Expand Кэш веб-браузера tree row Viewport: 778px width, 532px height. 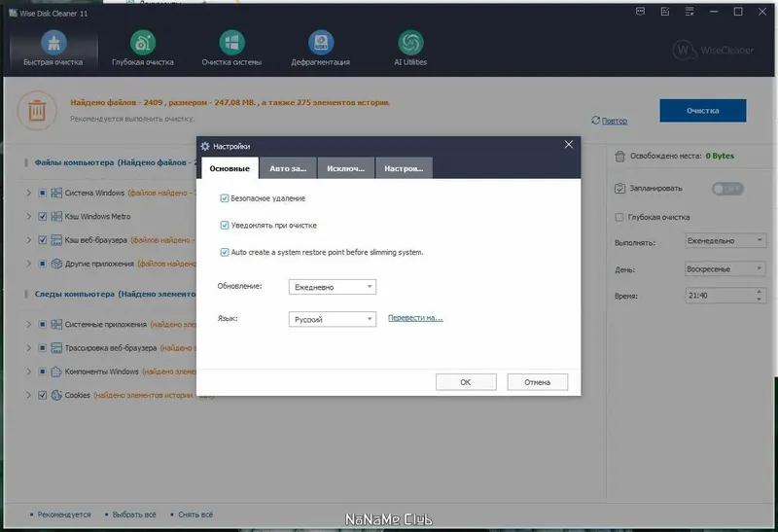pyautogui.click(x=29, y=240)
